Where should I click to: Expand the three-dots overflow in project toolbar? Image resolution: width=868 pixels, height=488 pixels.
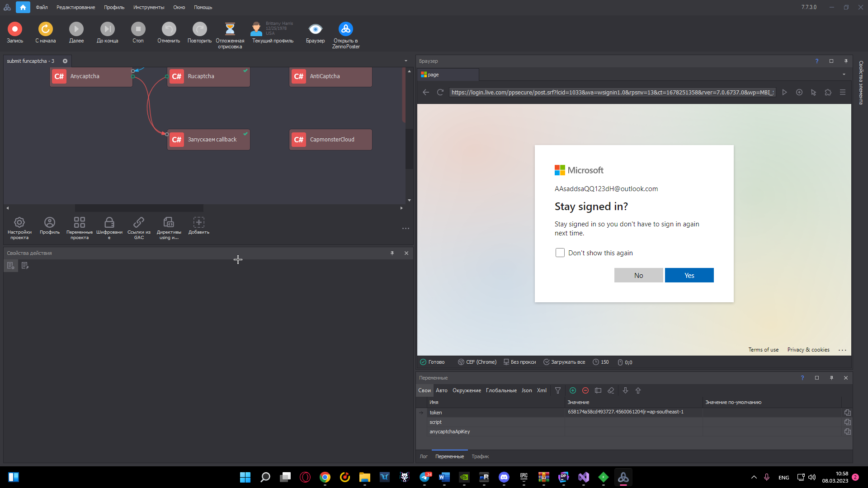point(406,229)
